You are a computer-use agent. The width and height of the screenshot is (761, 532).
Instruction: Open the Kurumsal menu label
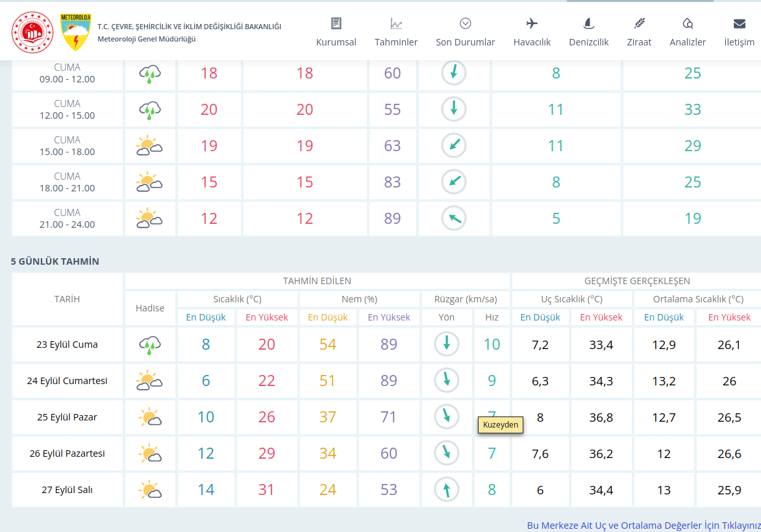pyautogui.click(x=336, y=42)
